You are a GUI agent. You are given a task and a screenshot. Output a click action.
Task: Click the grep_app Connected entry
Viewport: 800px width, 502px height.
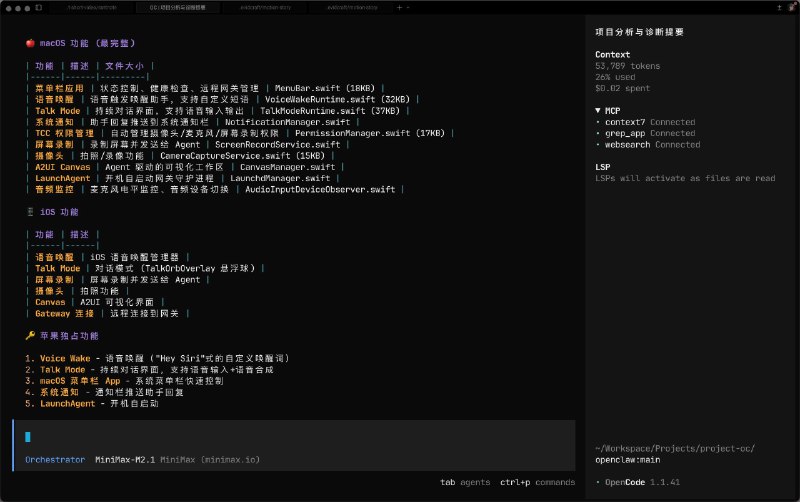645,133
